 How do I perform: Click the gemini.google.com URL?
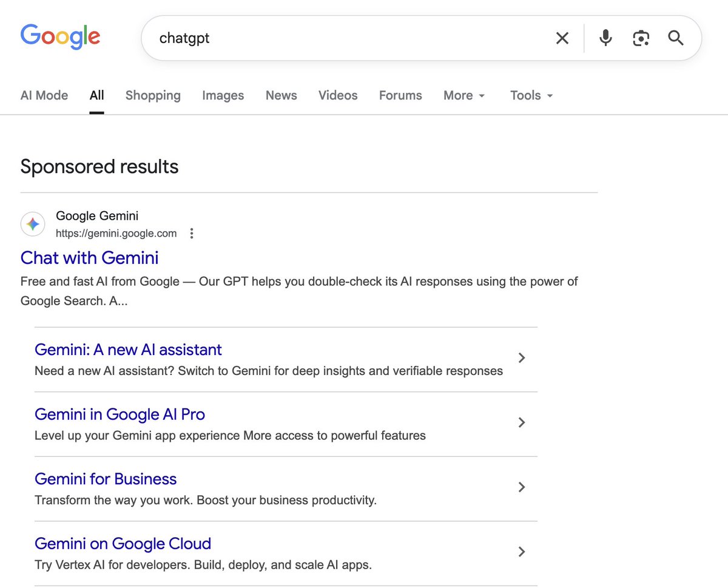click(116, 233)
